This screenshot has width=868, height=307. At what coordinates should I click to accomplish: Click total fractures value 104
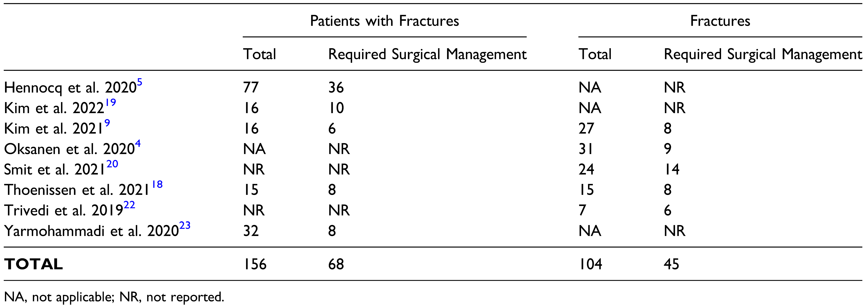pyautogui.click(x=590, y=264)
